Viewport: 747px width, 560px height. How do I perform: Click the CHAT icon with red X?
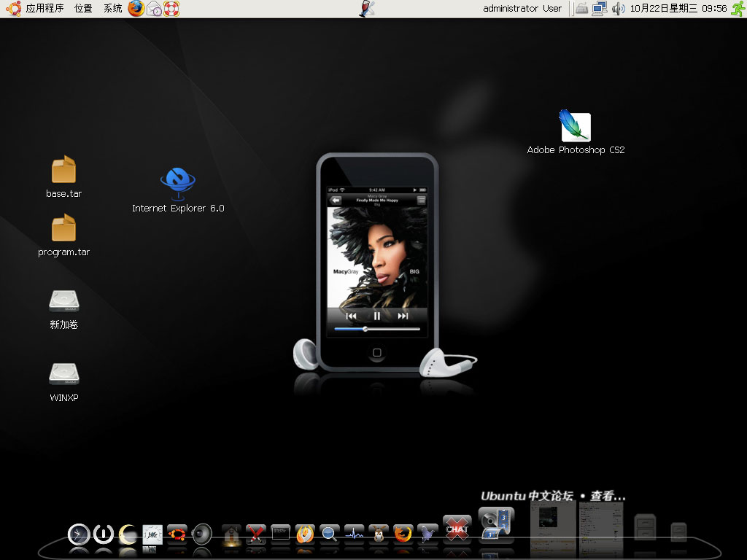tap(457, 529)
